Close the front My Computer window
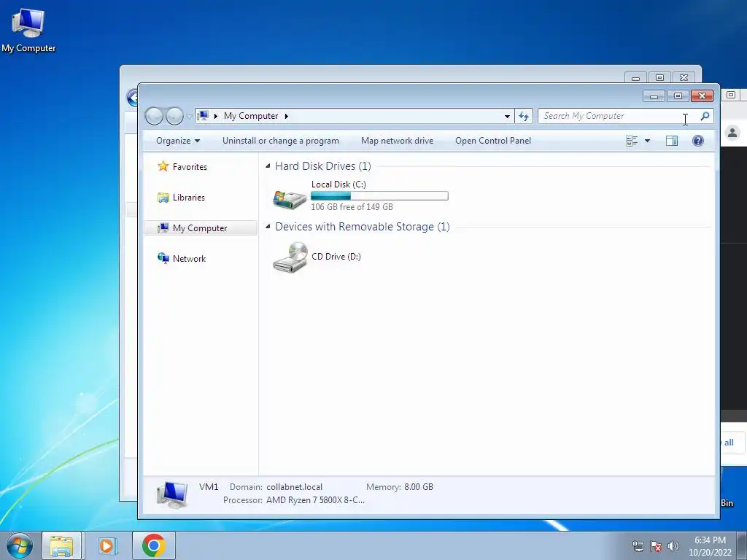Image resolution: width=747 pixels, height=560 pixels. 702,96
